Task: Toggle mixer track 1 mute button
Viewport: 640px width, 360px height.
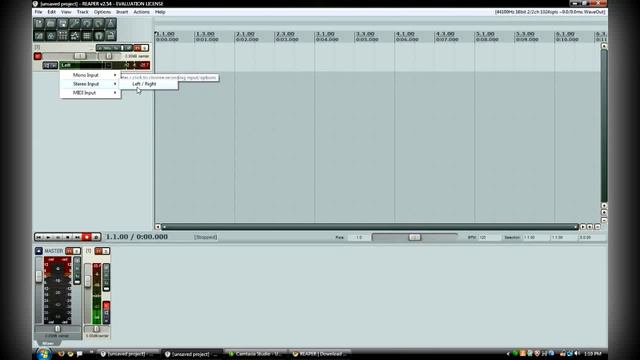Action: pyautogui.click(x=98, y=251)
